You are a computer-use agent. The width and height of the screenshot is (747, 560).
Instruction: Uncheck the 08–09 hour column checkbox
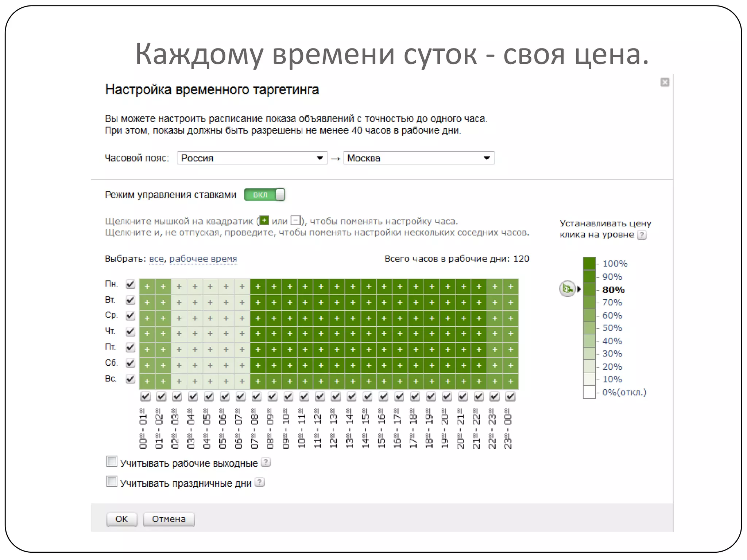pos(272,396)
